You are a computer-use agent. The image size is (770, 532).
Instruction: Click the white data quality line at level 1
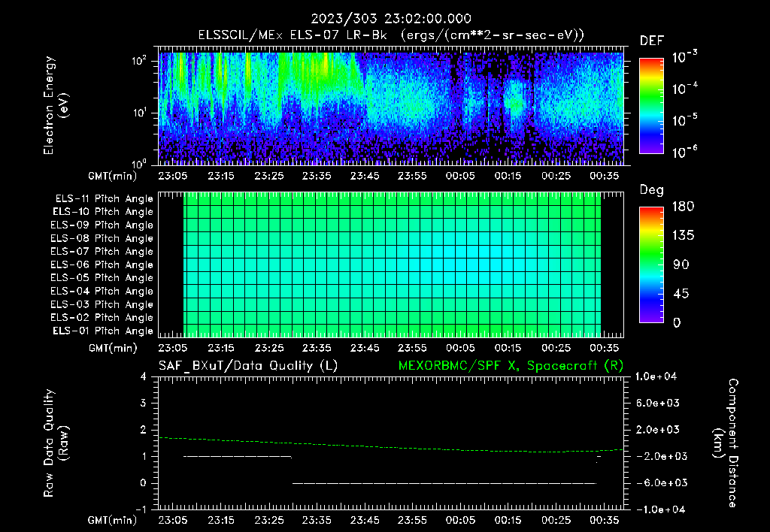tap(237, 456)
